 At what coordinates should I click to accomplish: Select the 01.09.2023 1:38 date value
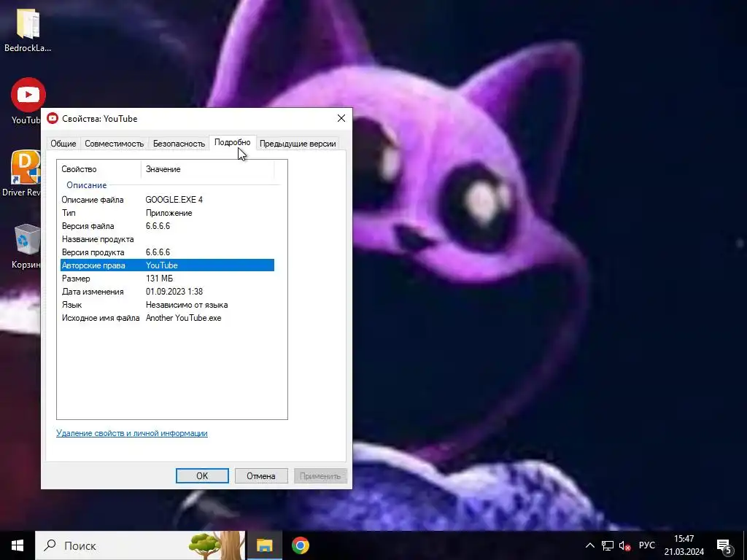click(174, 292)
